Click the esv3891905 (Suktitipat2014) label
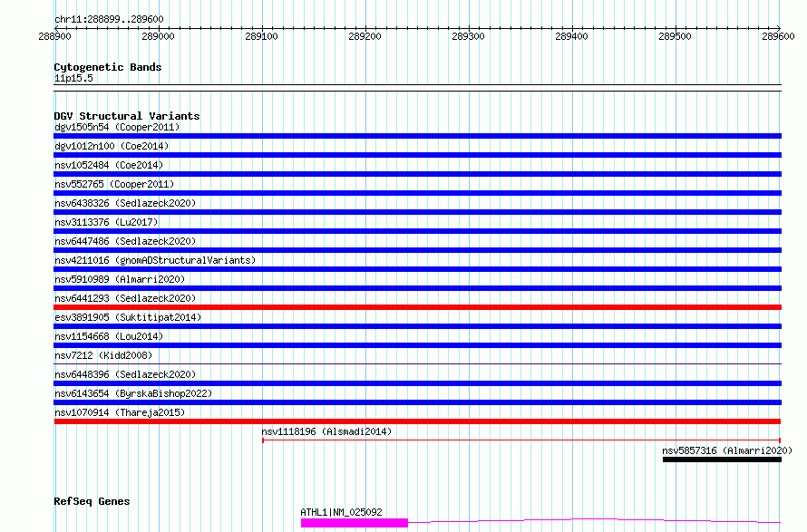 (128, 317)
